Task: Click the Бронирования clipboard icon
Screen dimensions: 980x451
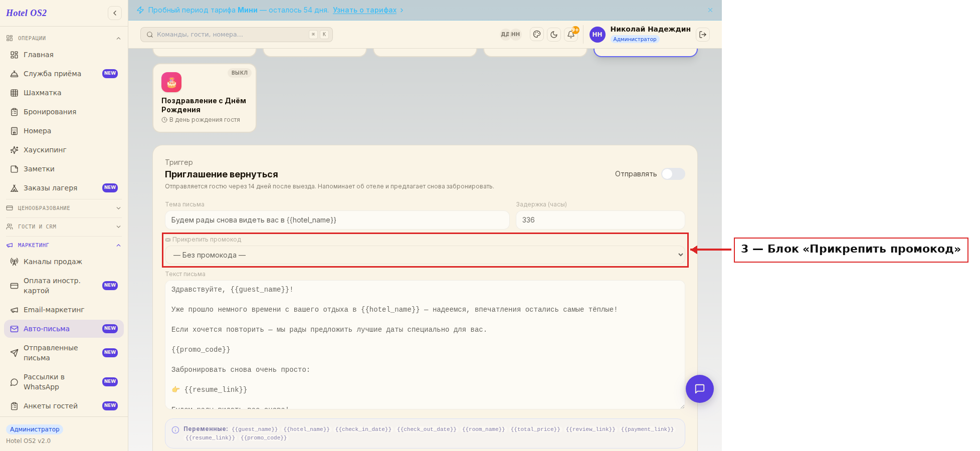Action: point(15,112)
